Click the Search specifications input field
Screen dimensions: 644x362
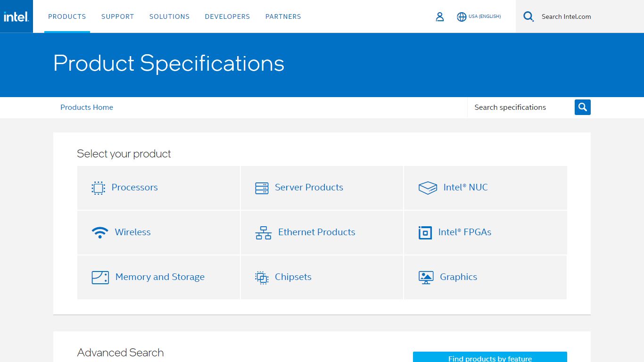[520, 107]
